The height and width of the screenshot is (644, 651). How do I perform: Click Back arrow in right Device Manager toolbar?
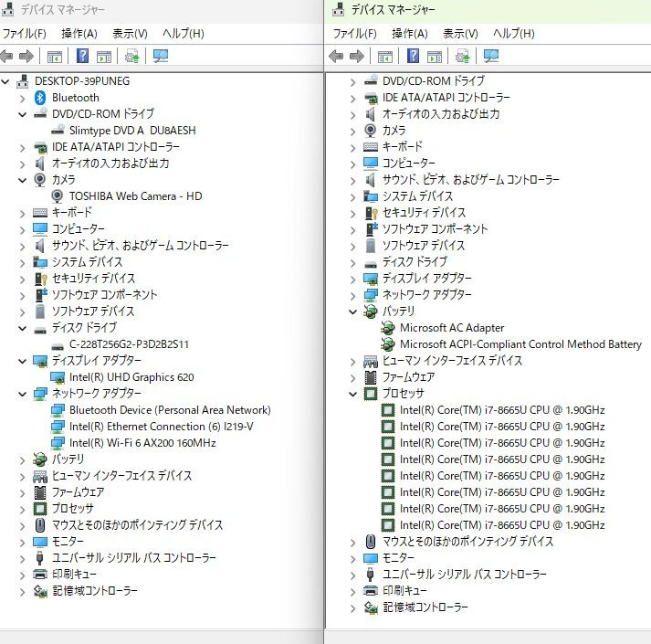tap(336, 56)
